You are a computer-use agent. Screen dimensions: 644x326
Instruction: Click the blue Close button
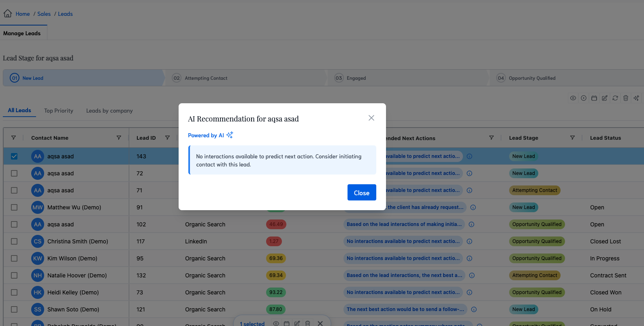(x=361, y=192)
